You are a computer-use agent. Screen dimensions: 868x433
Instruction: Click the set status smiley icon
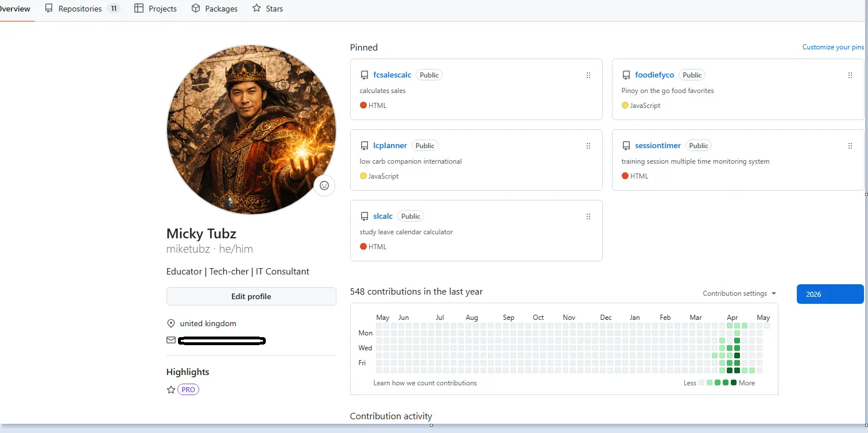point(324,185)
